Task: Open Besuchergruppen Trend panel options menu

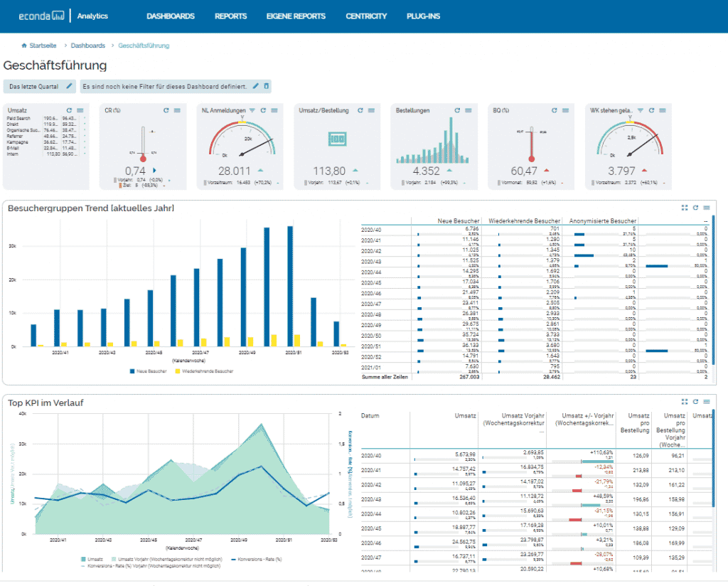Action: [706, 208]
